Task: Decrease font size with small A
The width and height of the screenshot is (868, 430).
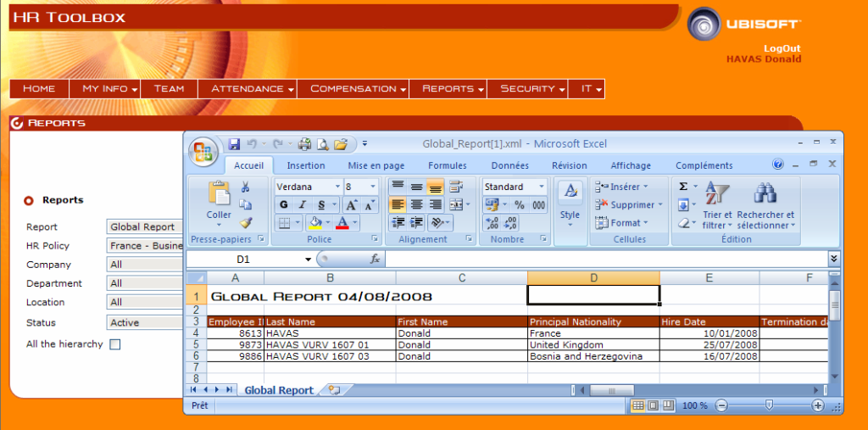Action: [x=369, y=204]
